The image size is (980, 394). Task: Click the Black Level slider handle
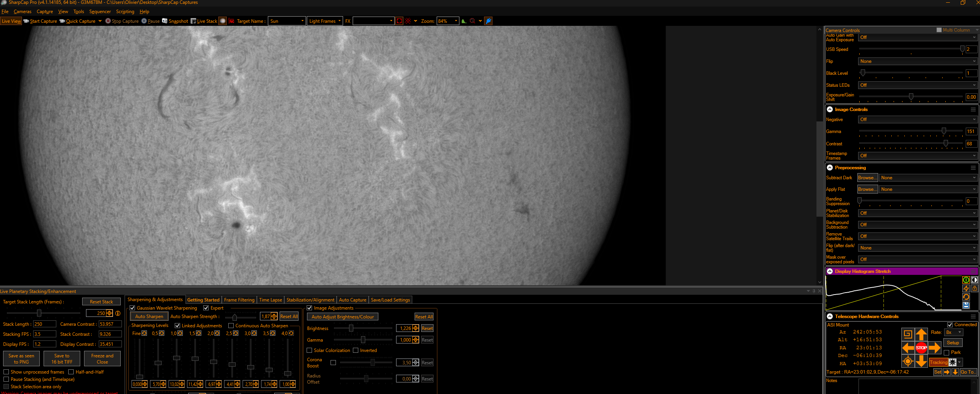point(863,73)
